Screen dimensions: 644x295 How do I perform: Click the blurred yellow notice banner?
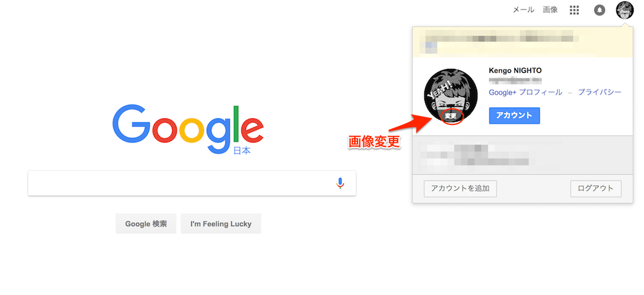[522, 42]
